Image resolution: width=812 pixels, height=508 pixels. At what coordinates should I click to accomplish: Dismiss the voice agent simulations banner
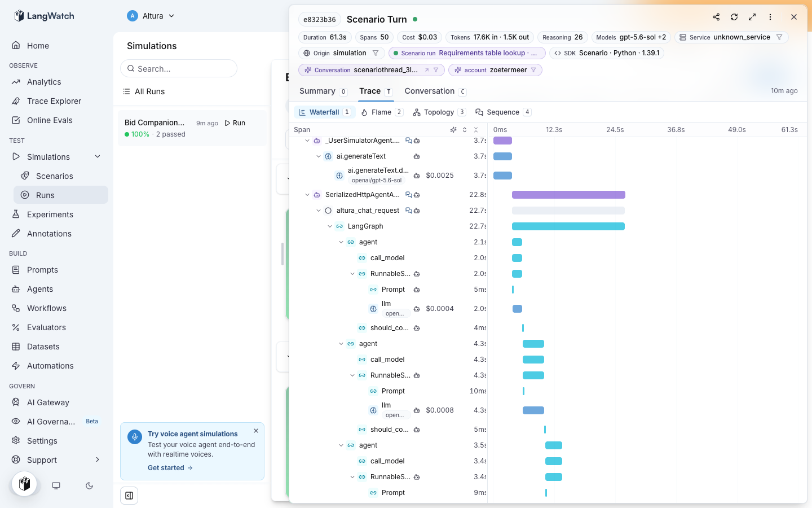point(256,431)
